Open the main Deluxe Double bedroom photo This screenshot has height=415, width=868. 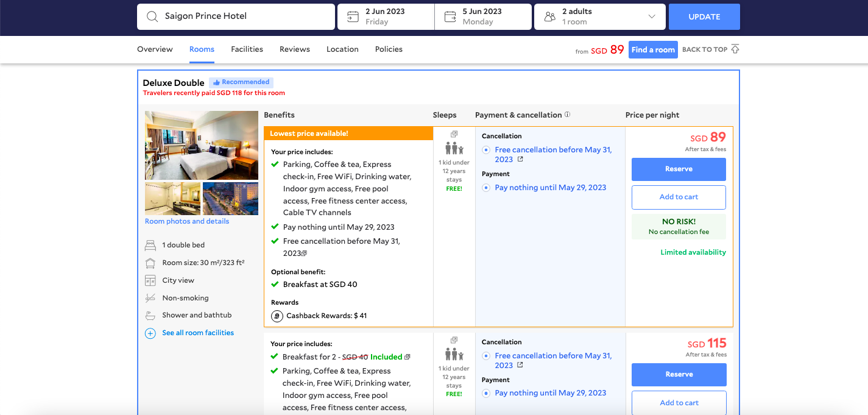[202, 145]
